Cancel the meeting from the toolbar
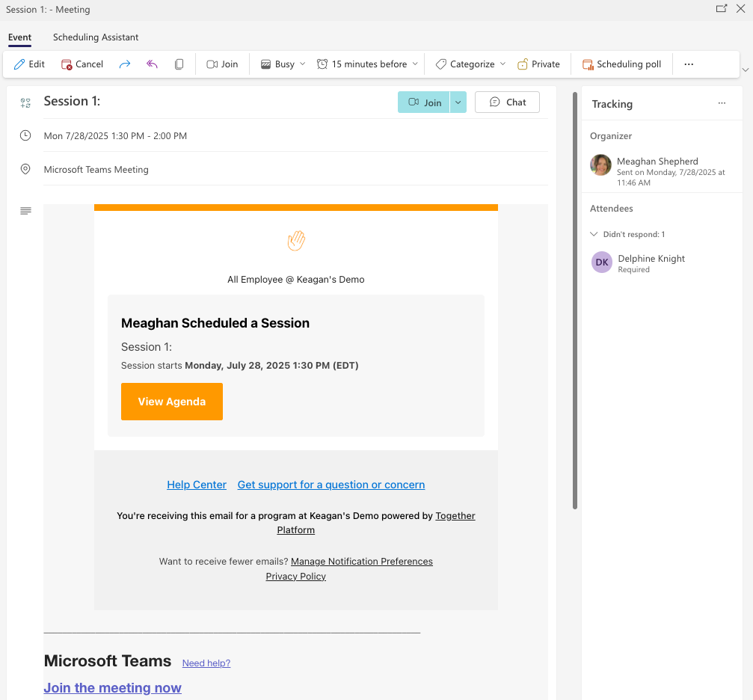The width and height of the screenshot is (753, 700). 82,64
